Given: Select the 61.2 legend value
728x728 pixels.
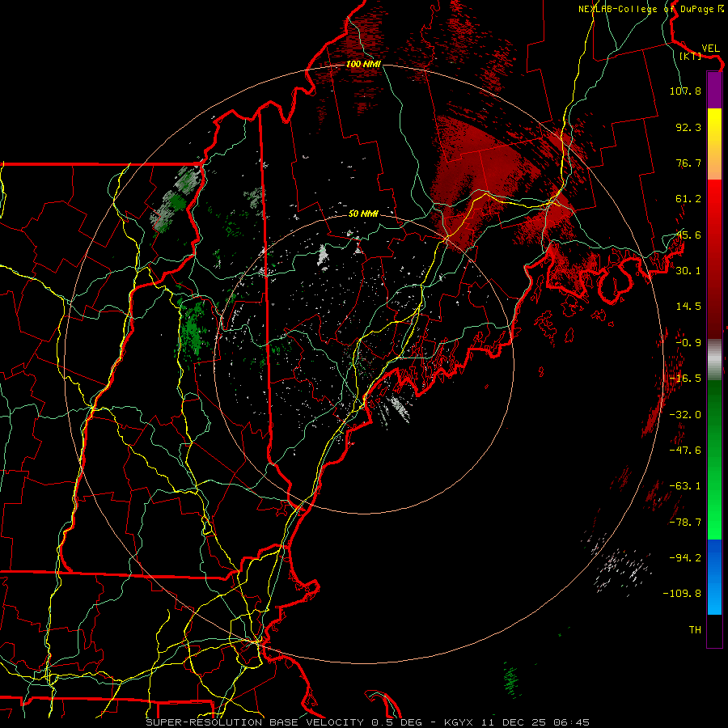Looking at the screenshot, I should [x=688, y=199].
